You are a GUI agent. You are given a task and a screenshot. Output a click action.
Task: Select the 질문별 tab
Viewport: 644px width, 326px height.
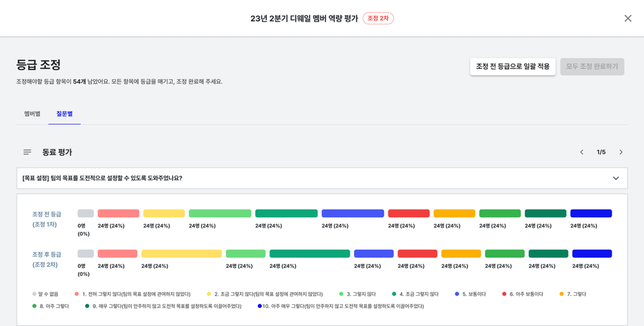(64, 113)
